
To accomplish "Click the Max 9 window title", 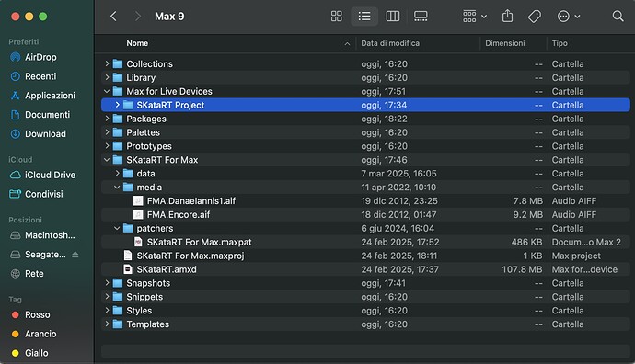I will 169,17.
